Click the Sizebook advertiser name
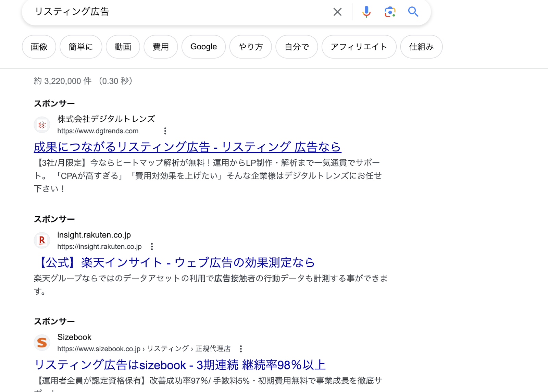The width and height of the screenshot is (548, 392). coord(74,337)
